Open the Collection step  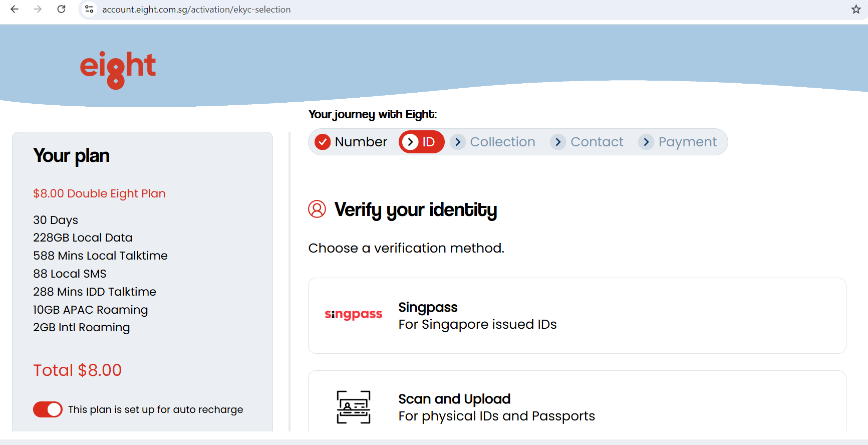[493, 142]
